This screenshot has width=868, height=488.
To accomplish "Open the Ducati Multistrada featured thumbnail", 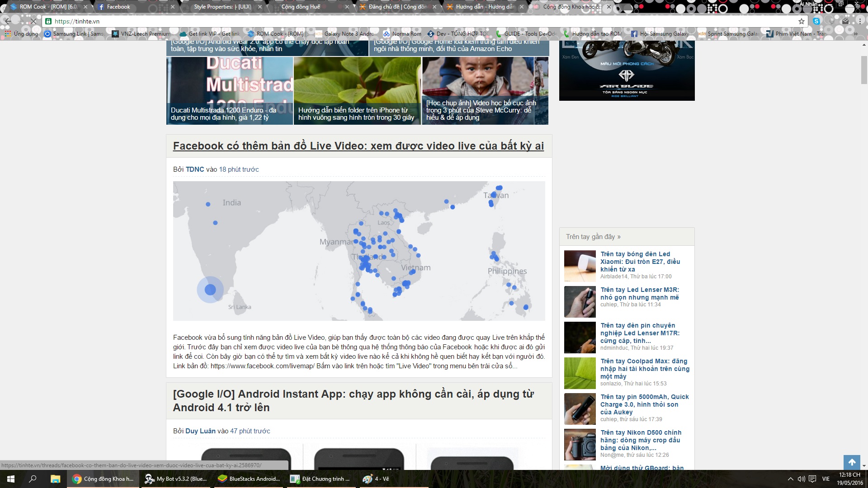I will (x=230, y=90).
